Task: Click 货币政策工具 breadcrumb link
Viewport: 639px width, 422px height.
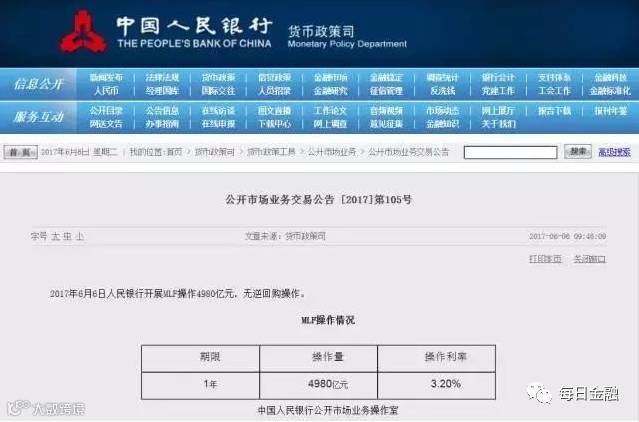Action: 271,152
